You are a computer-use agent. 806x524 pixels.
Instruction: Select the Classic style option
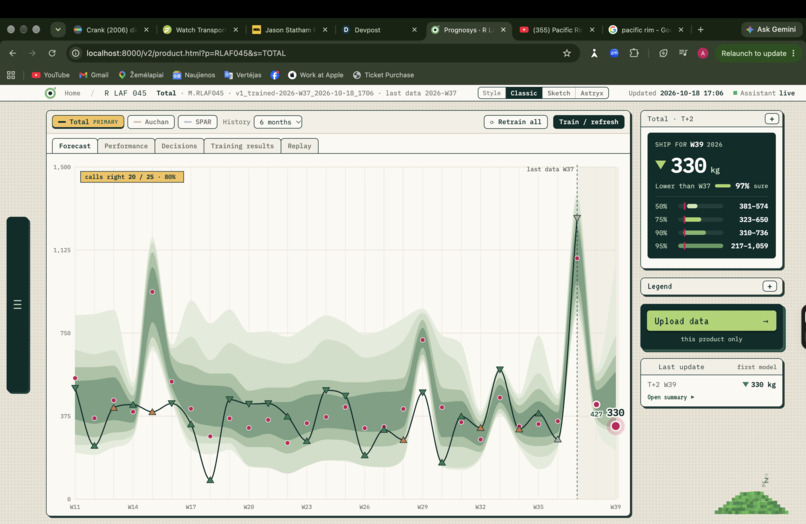pos(524,93)
